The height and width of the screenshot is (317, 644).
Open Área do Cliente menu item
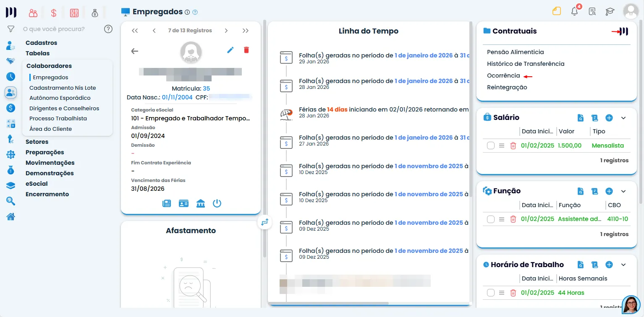pos(50,129)
